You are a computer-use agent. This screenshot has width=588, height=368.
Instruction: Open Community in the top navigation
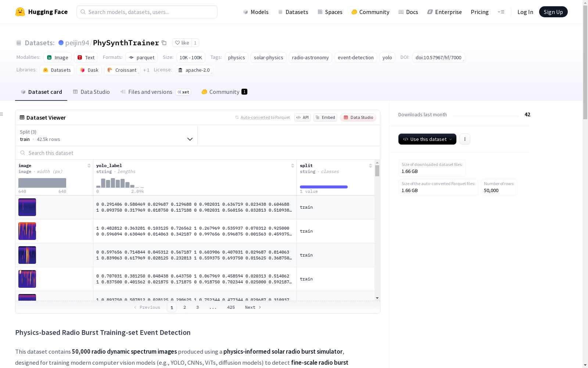tap(370, 12)
